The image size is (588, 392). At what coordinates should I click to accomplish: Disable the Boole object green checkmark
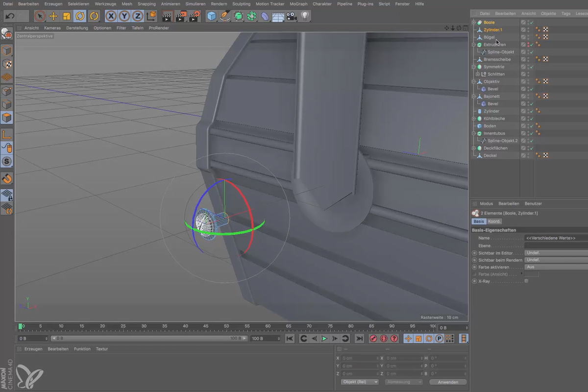point(532,23)
